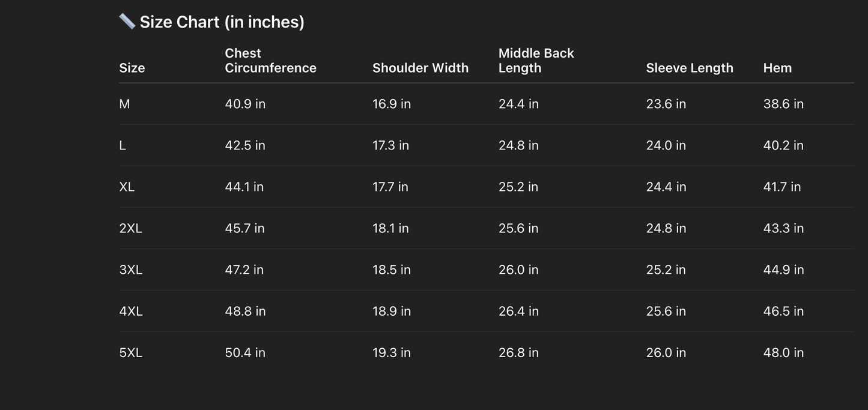Click the 40.9 in chest value
The width and height of the screenshot is (868, 410).
[x=245, y=104]
